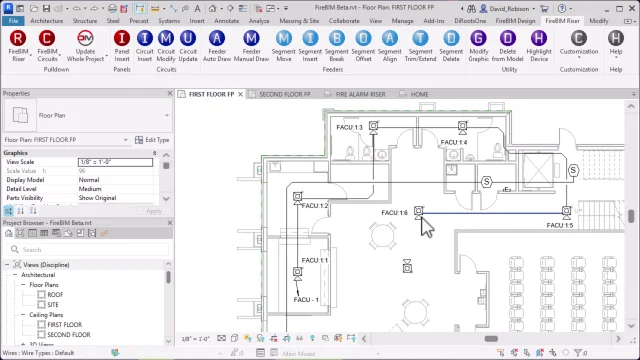Screen dimensions: 640x360
Task: Close the FIRST FLOOR FP tab
Action: [240, 94]
